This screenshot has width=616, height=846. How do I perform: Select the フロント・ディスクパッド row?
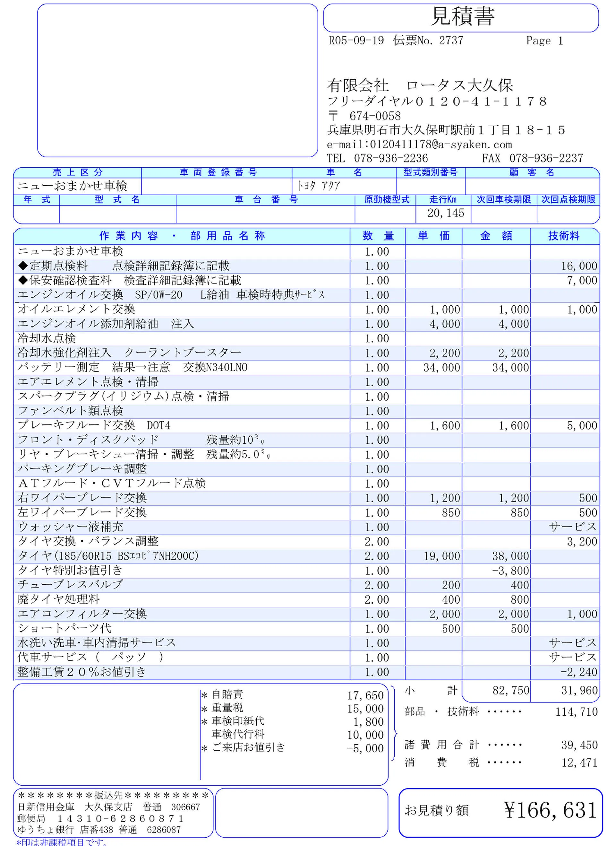coord(306,440)
